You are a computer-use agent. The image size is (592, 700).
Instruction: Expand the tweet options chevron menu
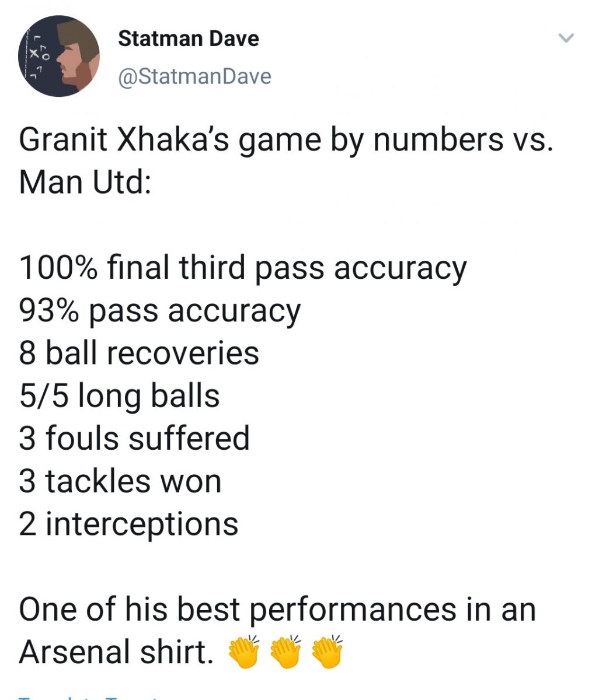[x=566, y=39]
